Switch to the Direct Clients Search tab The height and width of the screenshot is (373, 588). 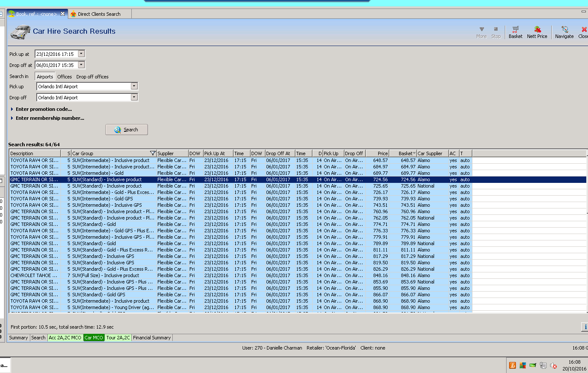(99, 14)
